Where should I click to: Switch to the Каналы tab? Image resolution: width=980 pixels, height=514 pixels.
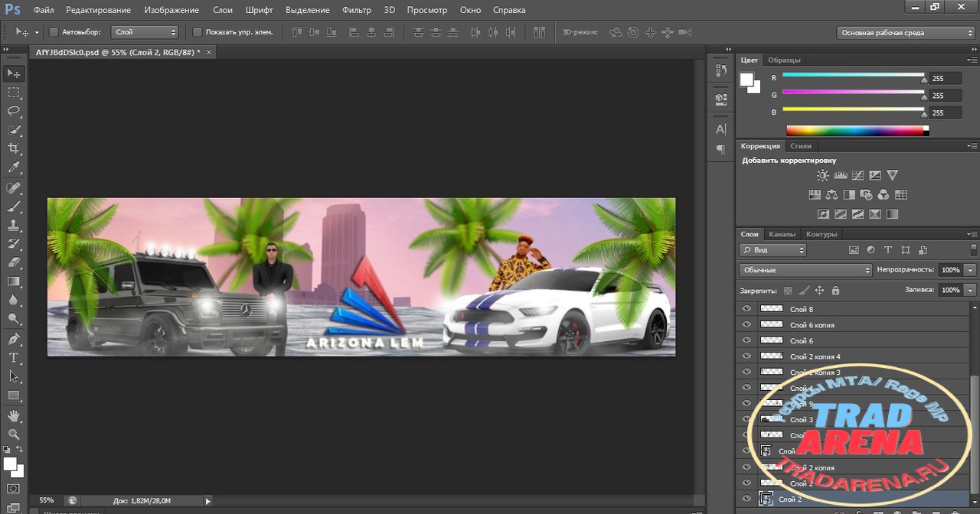tap(782, 234)
